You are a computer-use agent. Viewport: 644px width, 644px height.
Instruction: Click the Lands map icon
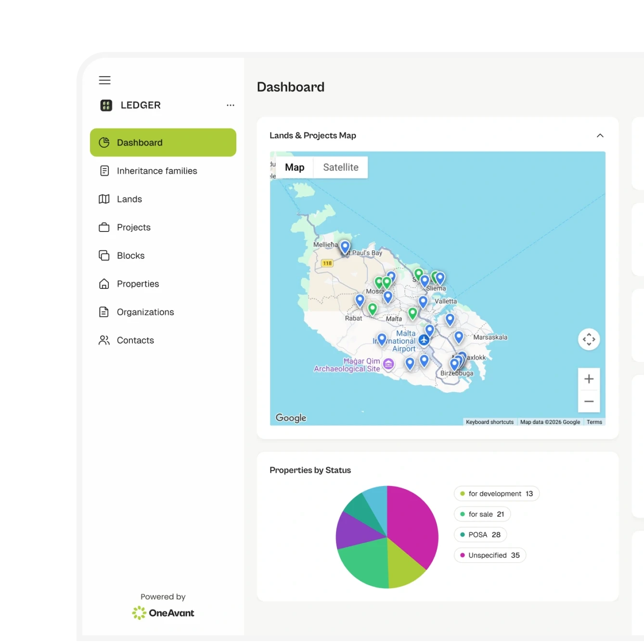[104, 199]
